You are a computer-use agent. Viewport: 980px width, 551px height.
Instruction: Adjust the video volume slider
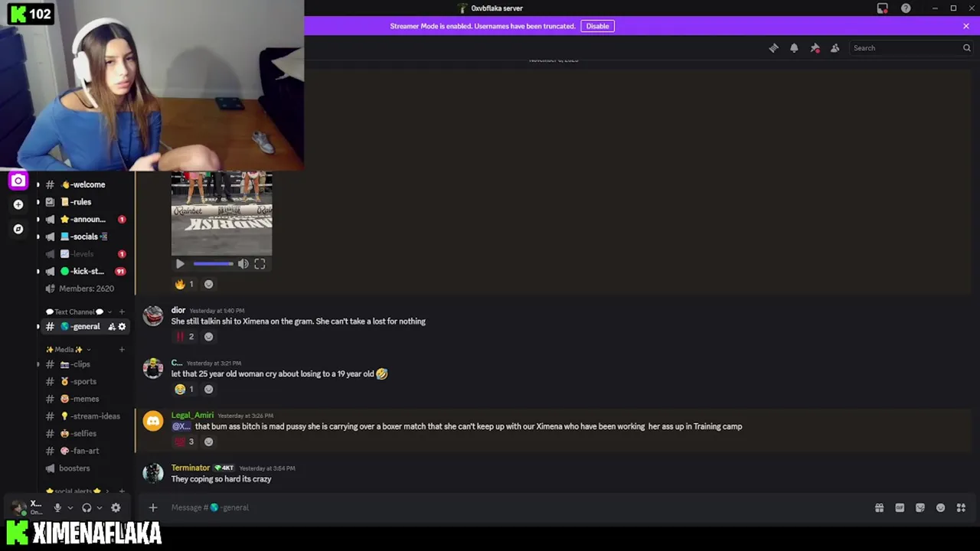click(213, 264)
